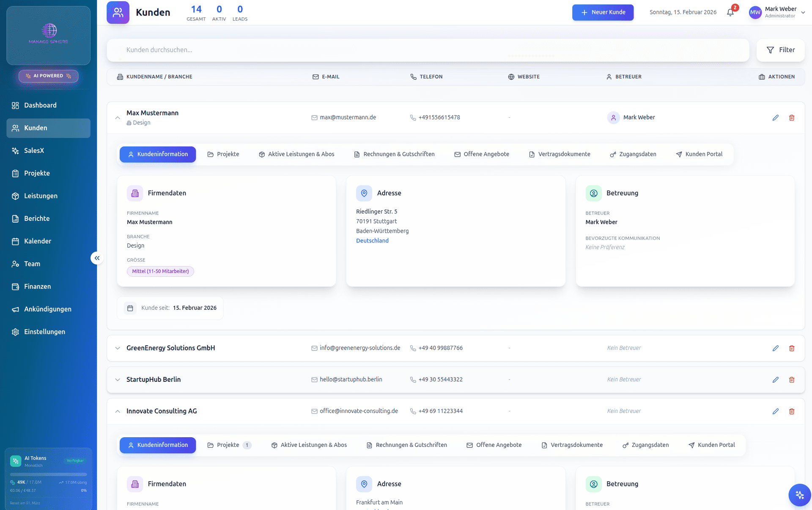812x510 pixels.
Task: Click the AI assistant sparkle button
Action: (799, 495)
